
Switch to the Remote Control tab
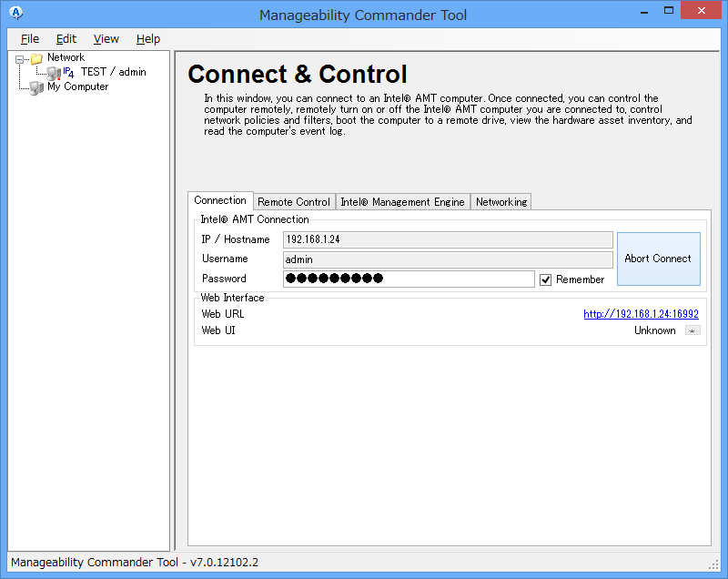click(294, 202)
